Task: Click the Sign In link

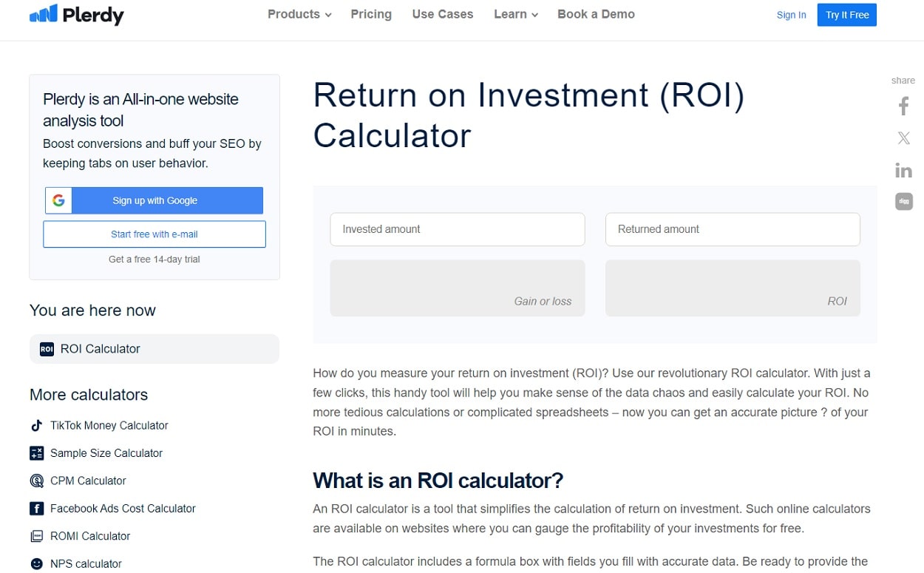Action: [x=791, y=15]
